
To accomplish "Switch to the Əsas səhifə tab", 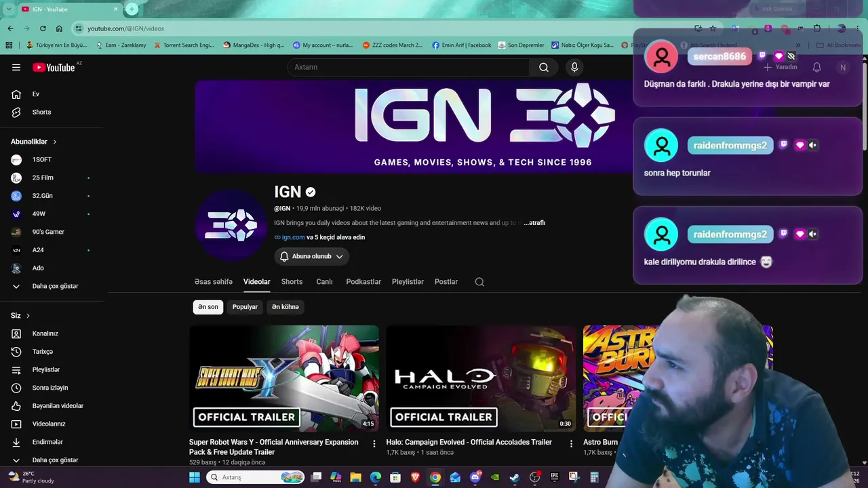I will (214, 282).
